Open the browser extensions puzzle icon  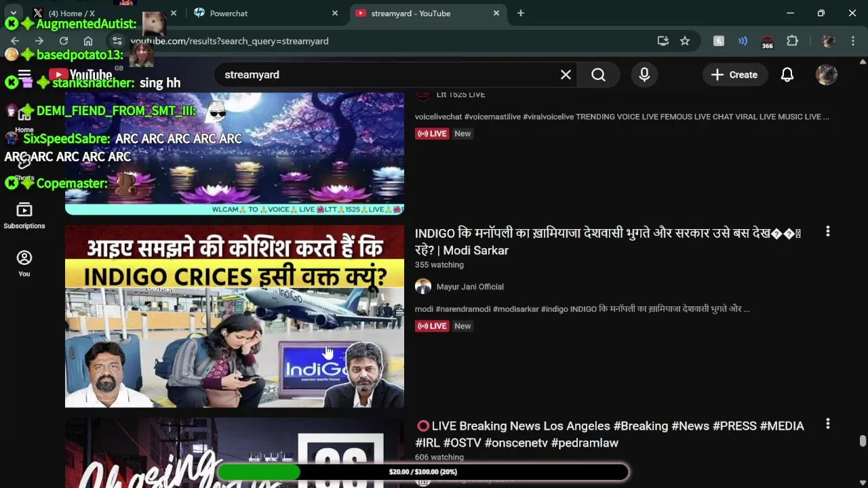click(792, 41)
